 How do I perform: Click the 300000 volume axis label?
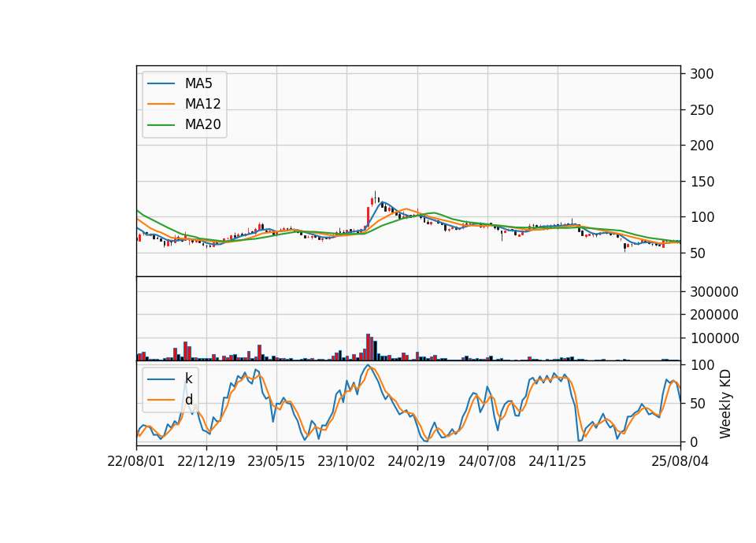pos(714,292)
